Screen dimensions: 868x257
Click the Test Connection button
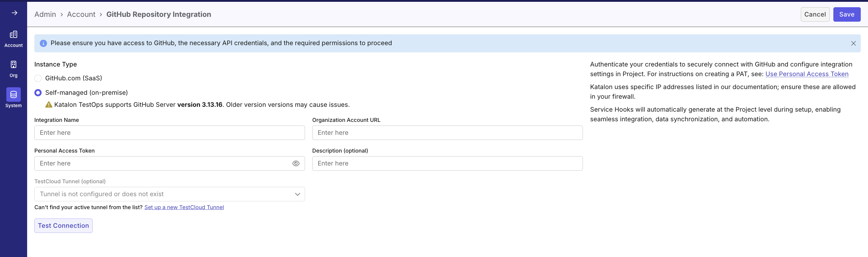point(63,226)
